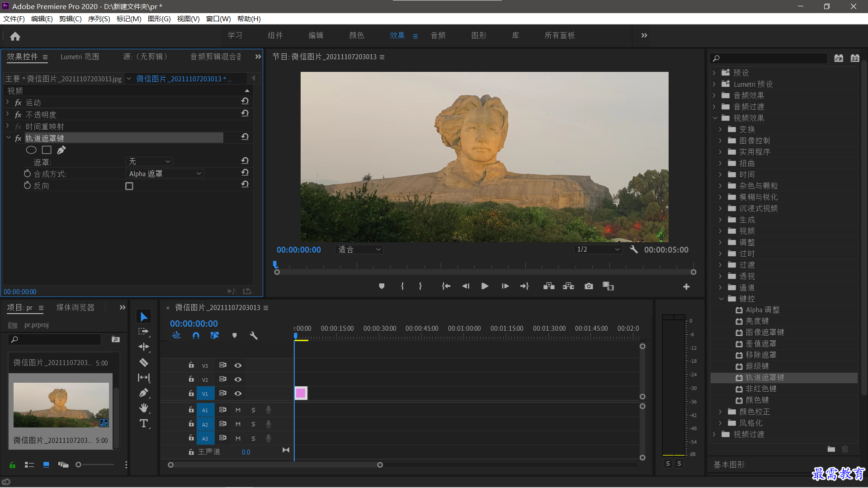This screenshot has height=488, width=868.
Task: Toggle V3 track output eye
Action: coord(238,366)
